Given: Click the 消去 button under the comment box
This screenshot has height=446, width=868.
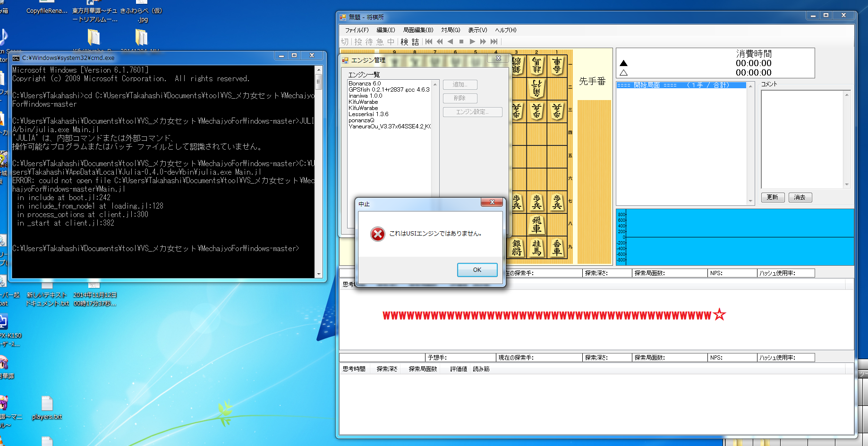Looking at the screenshot, I should click(x=800, y=197).
